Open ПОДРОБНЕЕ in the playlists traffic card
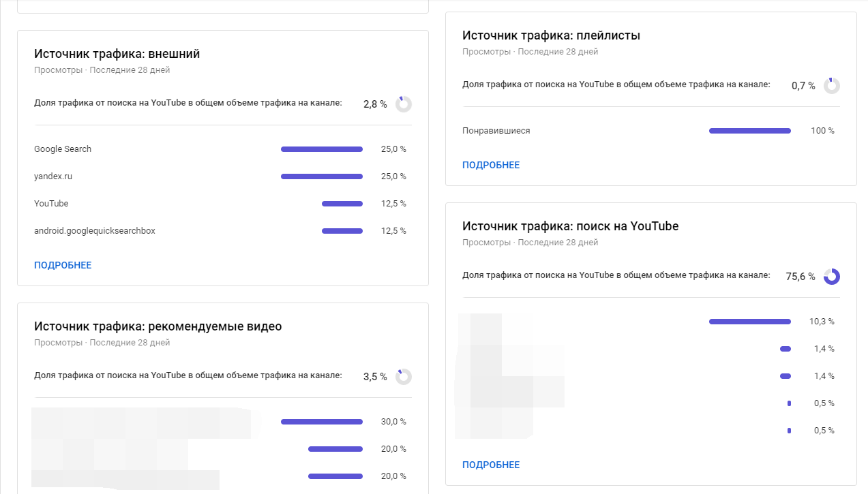This screenshot has width=868, height=494. pyautogui.click(x=491, y=165)
